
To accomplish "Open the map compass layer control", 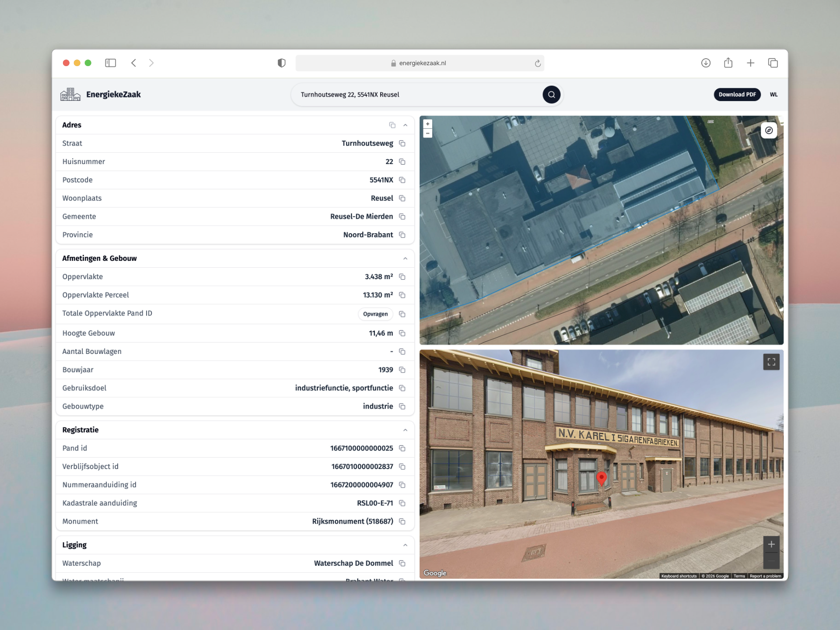I will pyautogui.click(x=769, y=130).
